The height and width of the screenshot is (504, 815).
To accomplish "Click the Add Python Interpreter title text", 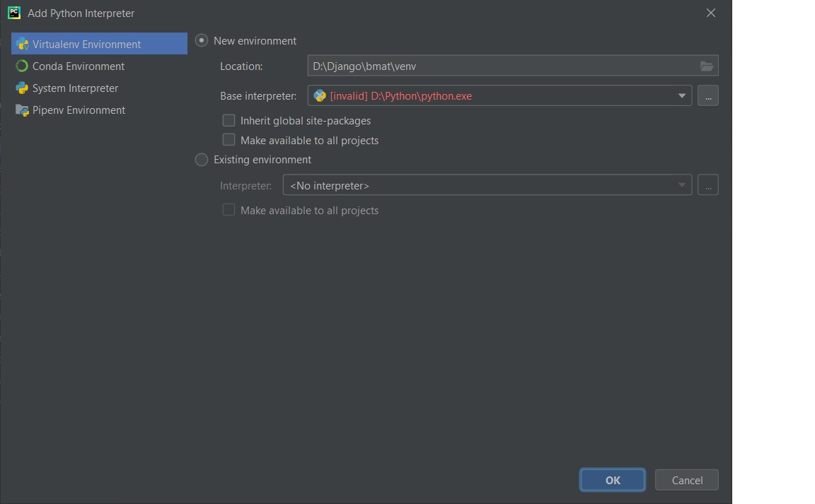I will (x=81, y=13).
